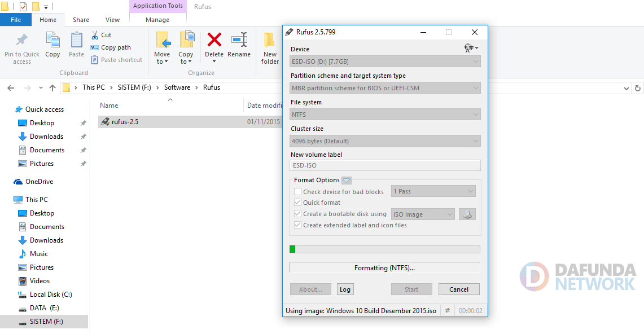
Task: Click the Delete icon in ribbon
Action: [x=214, y=41]
